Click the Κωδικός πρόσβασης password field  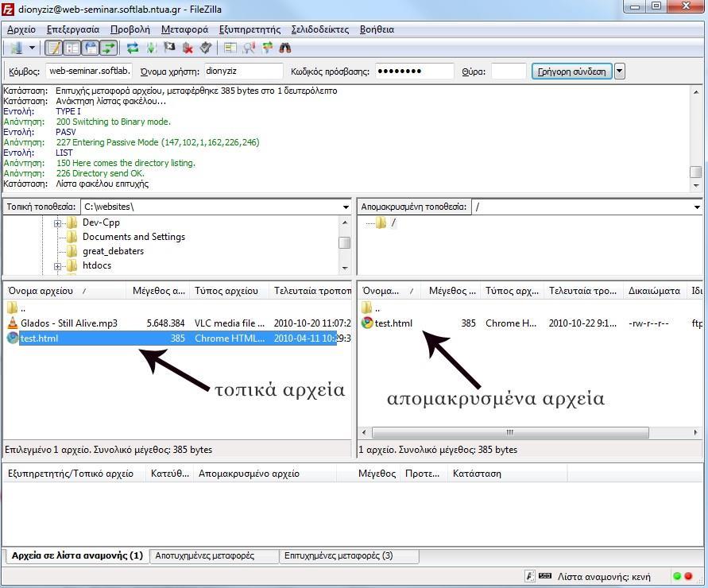[414, 71]
